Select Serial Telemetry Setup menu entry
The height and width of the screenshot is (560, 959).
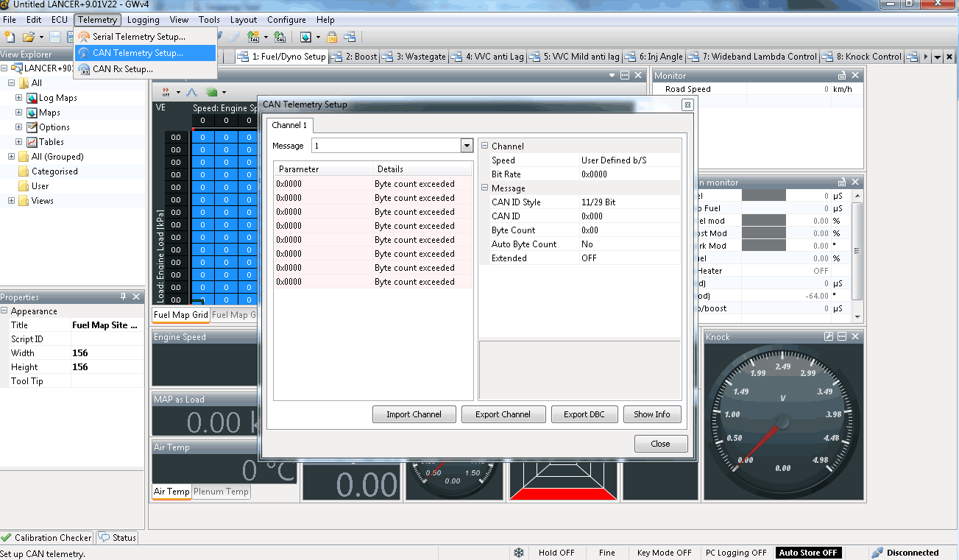[x=138, y=36]
